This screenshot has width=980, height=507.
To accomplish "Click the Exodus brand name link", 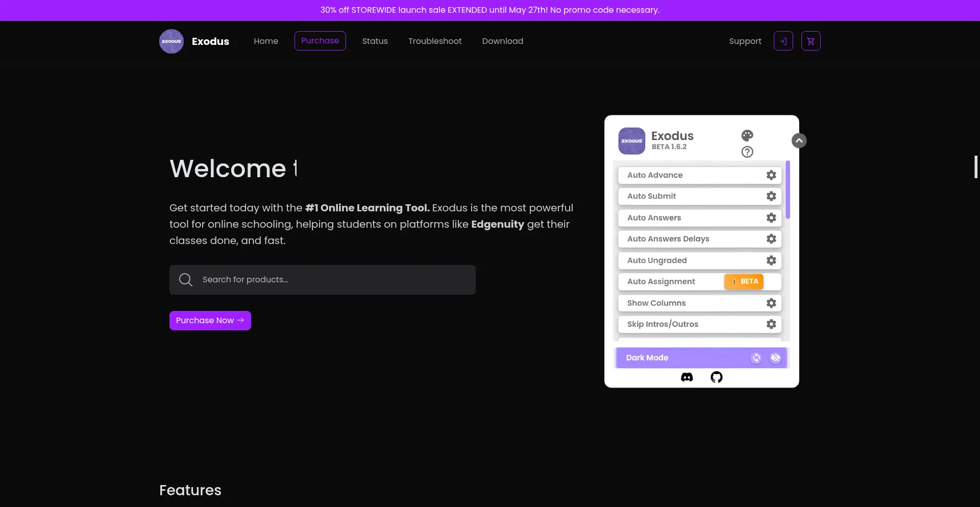I will pos(210,41).
